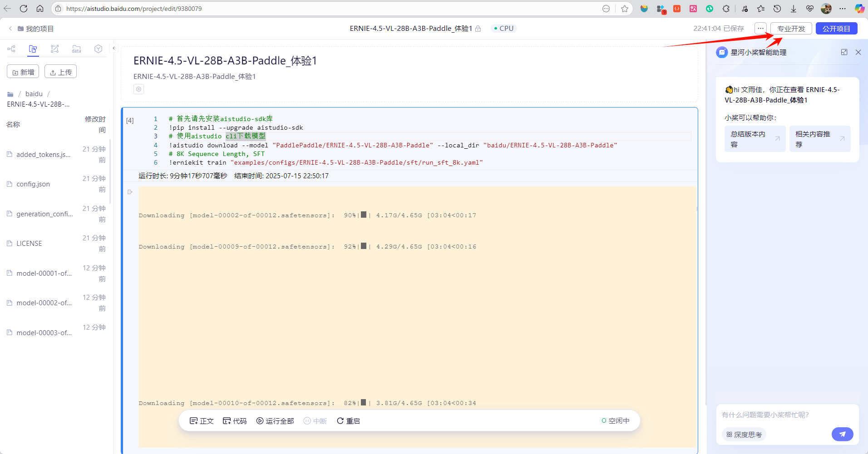Screen dimensions: 868x454
Task: Click the browser address bar URL
Action: pyautogui.click(x=134, y=9)
